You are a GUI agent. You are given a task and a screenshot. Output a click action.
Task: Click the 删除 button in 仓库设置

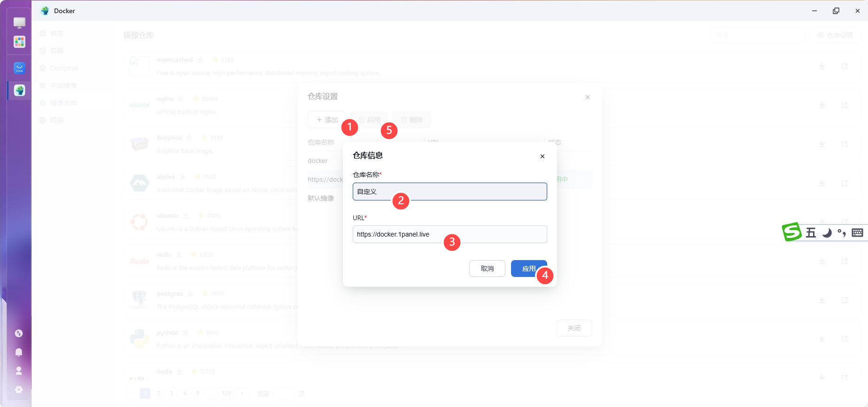click(x=411, y=120)
